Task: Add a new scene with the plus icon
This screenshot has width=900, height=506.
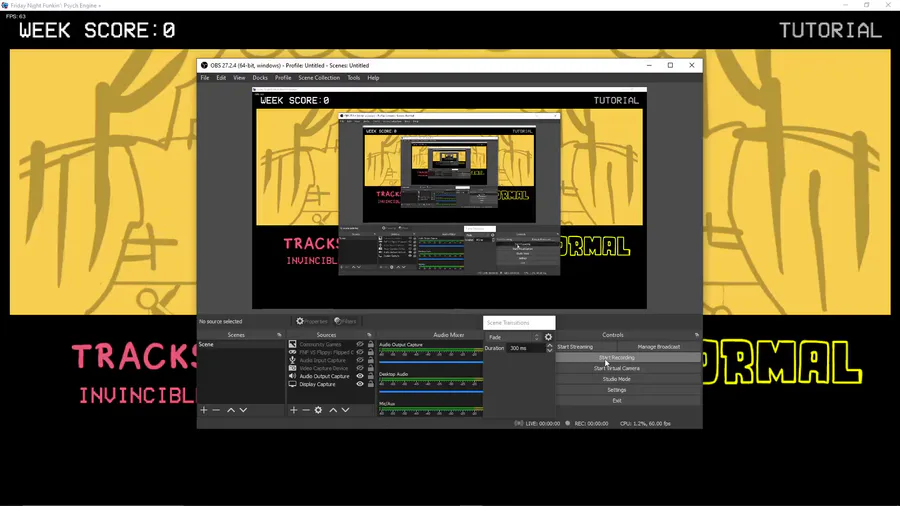Action: pos(204,410)
